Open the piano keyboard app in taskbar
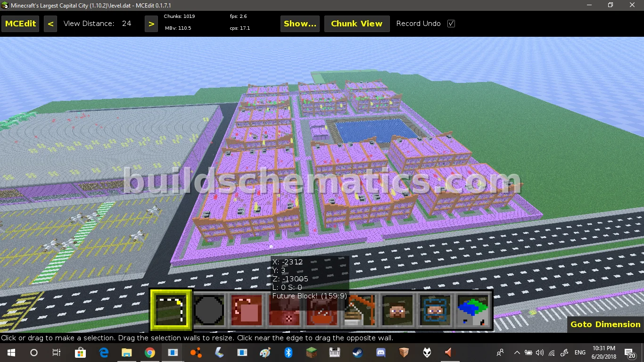The width and height of the screenshot is (644, 362). (x=335, y=353)
